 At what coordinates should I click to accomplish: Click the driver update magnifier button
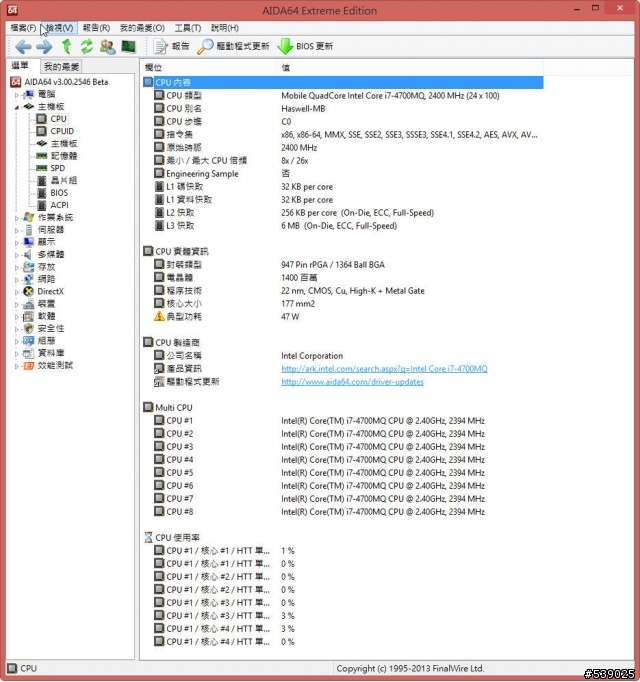(233, 47)
